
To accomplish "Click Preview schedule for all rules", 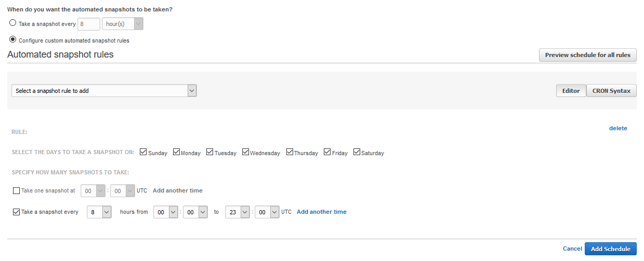I will (587, 55).
